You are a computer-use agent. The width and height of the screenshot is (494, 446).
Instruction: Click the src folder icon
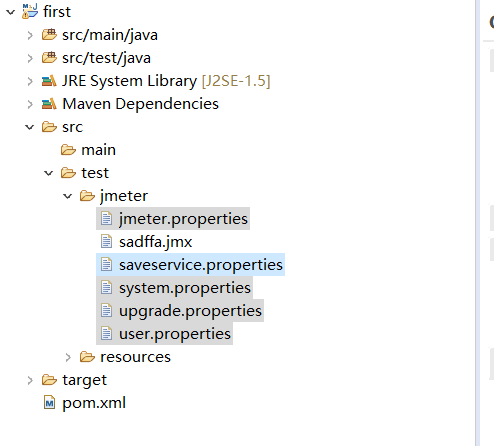tap(49, 127)
